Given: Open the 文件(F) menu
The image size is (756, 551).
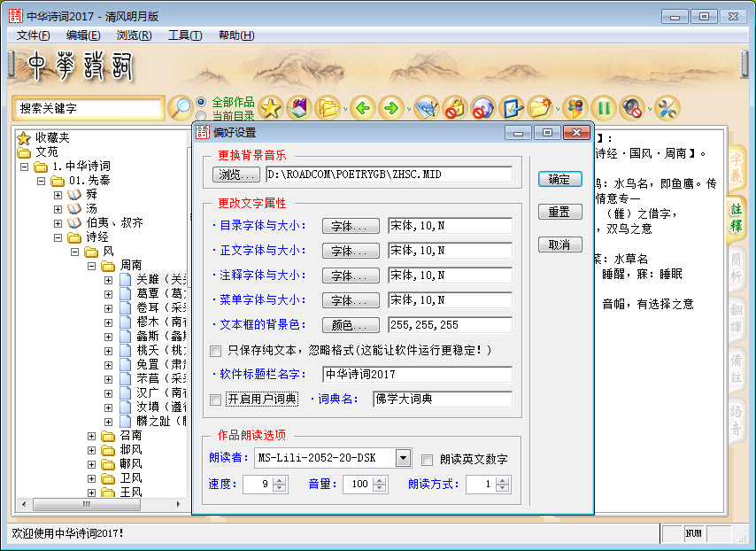Looking at the screenshot, I should (x=33, y=35).
